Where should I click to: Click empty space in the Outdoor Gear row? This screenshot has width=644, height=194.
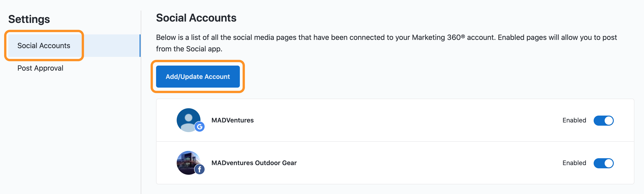tap(425, 163)
